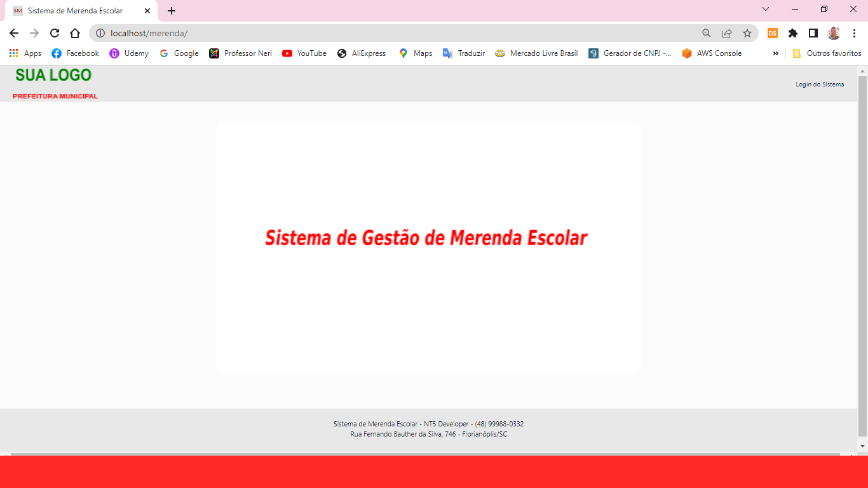868x488 pixels.
Task: Expand hidden bookmarks chevron
Action: (775, 53)
